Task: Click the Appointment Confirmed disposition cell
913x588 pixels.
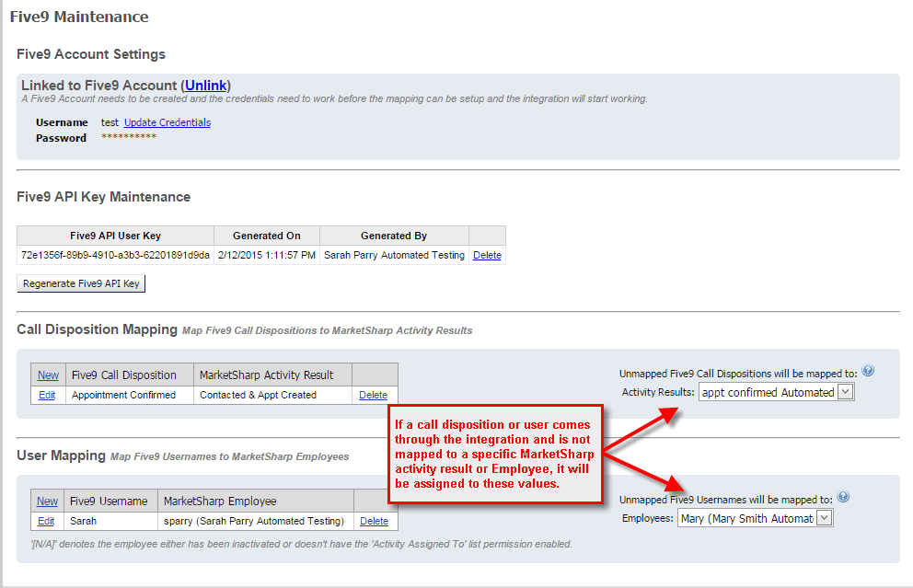Action: 129,395
